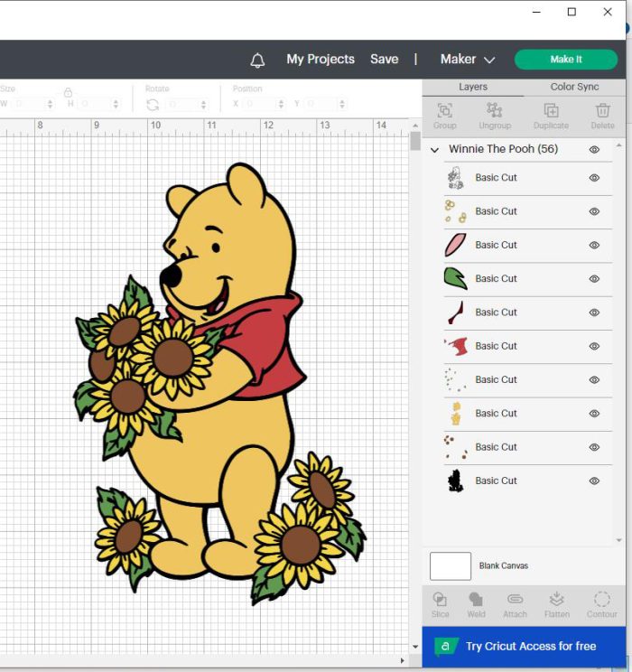The width and height of the screenshot is (632, 672).
Task: Hide the entire Winnie The Pooh group
Action: (594, 150)
